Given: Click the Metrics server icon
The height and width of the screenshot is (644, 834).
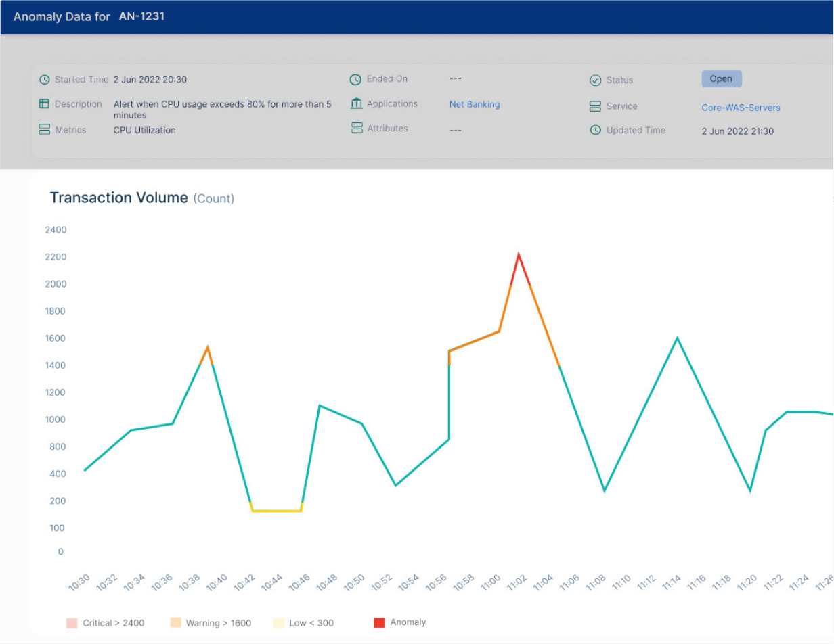Looking at the screenshot, I should [x=45, y=129].
